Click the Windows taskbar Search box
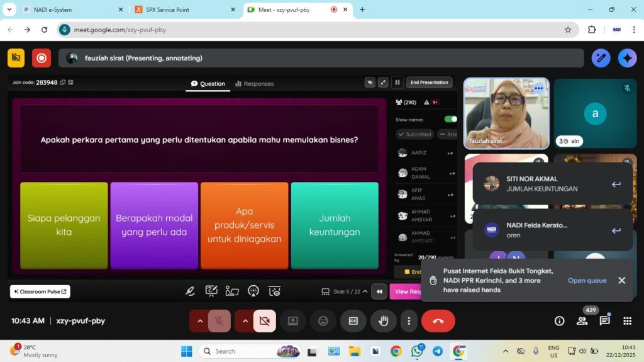 coord(239,351)
